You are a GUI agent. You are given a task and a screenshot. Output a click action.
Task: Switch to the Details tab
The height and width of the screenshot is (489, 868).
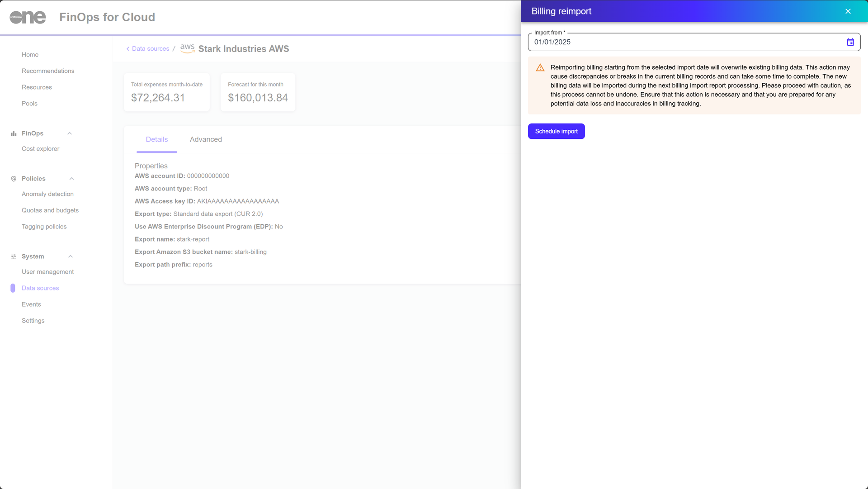pyautogui.click(x=157, y=139)
